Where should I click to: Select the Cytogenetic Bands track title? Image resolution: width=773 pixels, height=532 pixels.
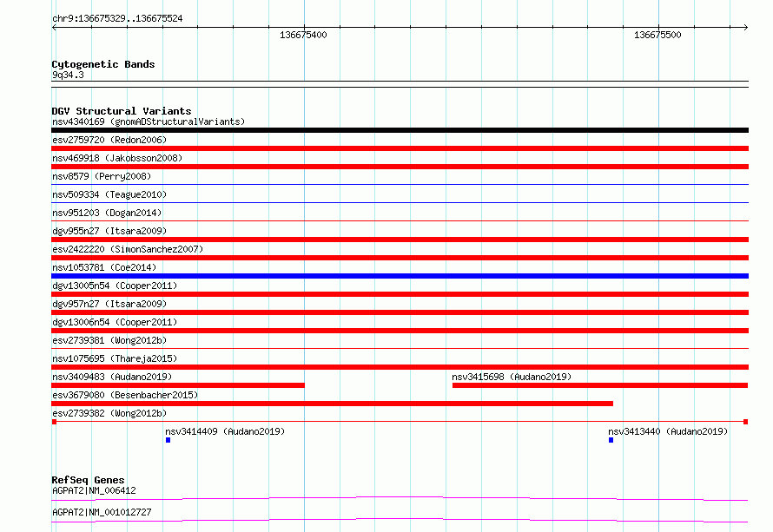103,64
